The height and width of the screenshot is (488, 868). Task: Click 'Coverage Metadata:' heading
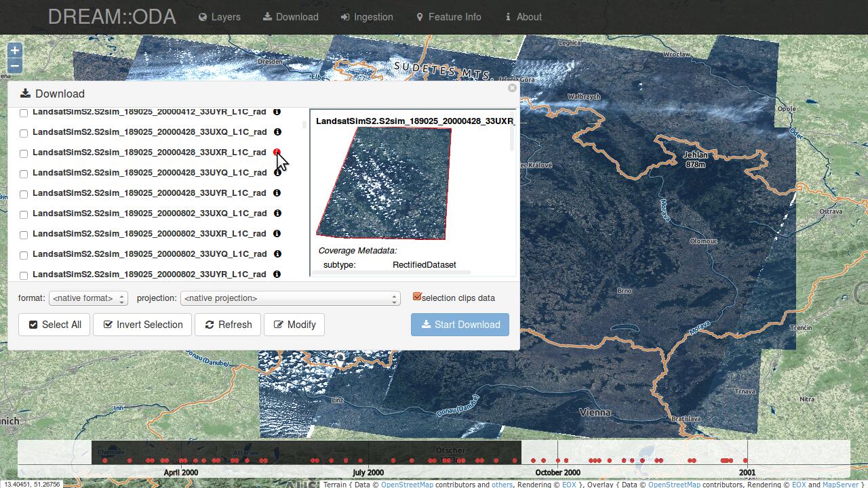pos(358,251)
